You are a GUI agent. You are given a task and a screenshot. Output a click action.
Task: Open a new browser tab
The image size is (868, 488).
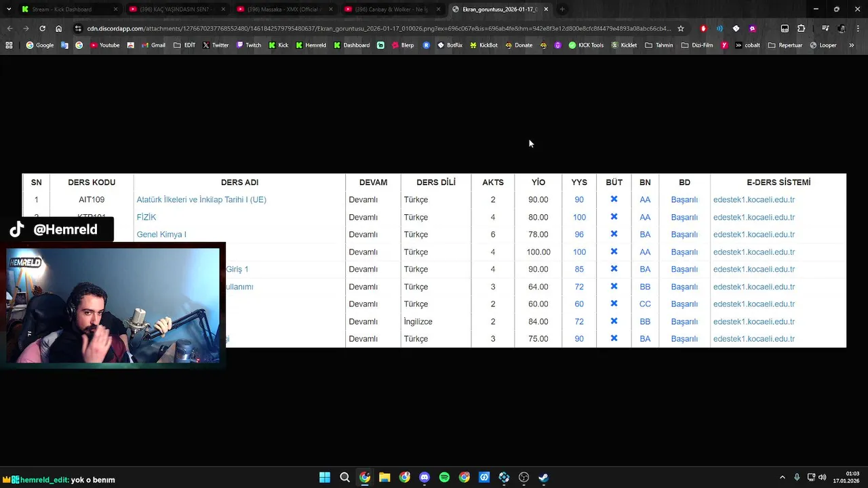562,9
